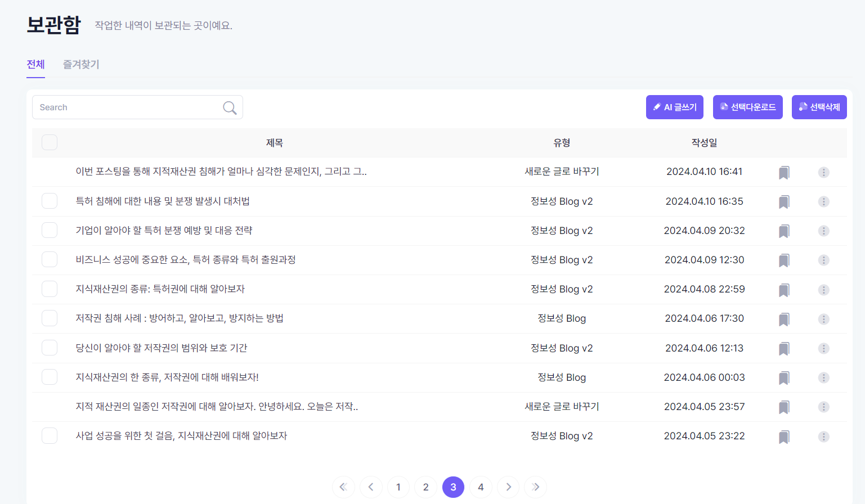Viewport: 865px width, 504px height.
Task: Click the 선택다운로드 button
Action: (747, 107)
